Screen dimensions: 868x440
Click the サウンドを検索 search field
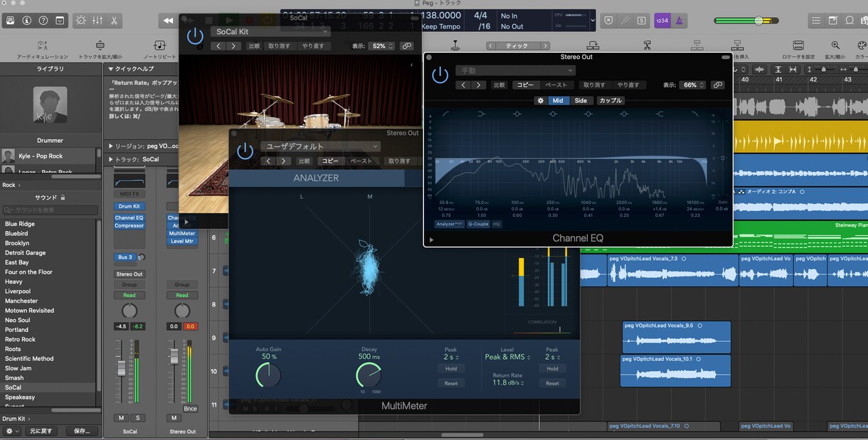click(51, 210)
